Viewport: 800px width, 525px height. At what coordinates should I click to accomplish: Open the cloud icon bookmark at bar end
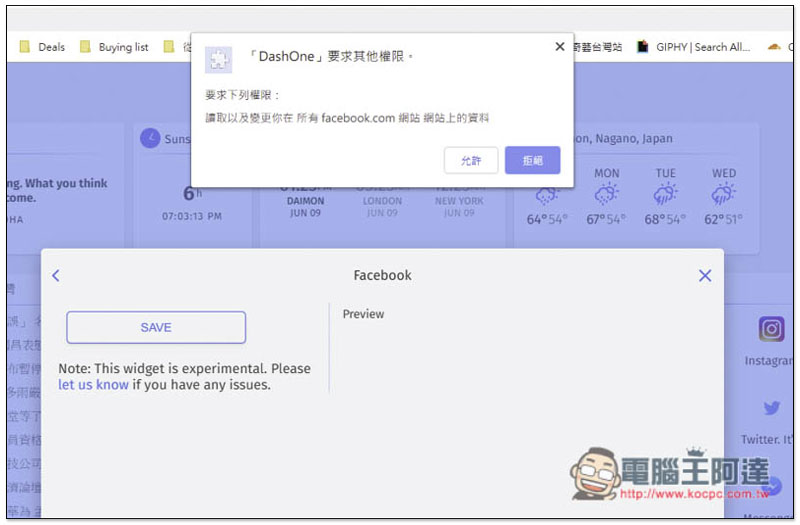coord(774,47)
